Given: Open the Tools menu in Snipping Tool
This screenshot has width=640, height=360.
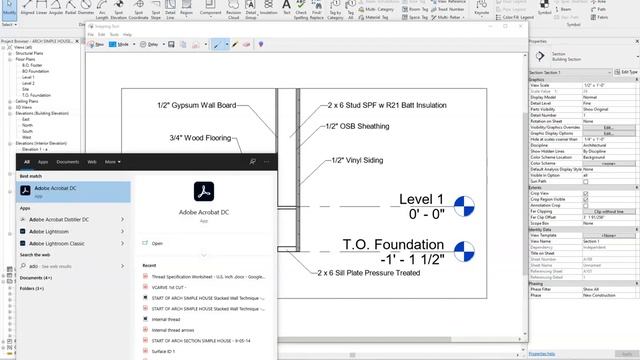Looking at the screenshot, I should coord(114,35).
